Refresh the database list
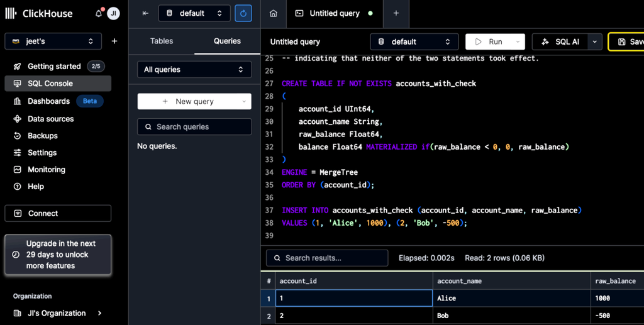Screen dimensions: 644x325 [243, 13]
